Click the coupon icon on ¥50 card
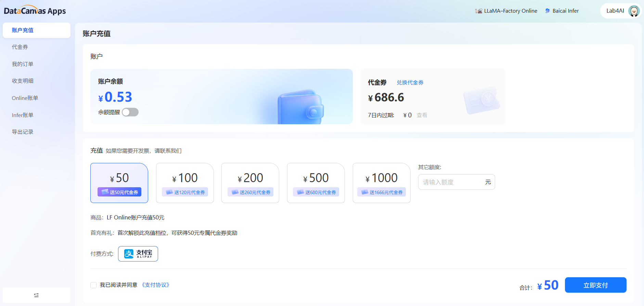The width and height of the screenshot is (644, 306). [105, 192]
